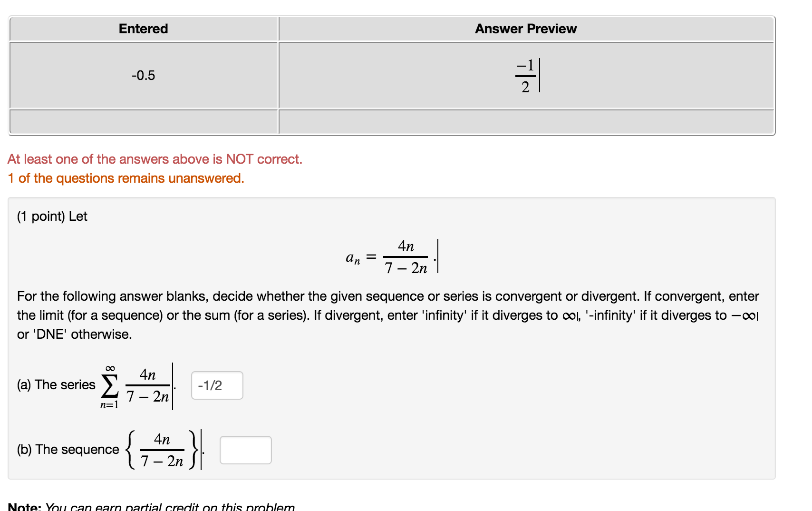Select the entered value -0.5 cell

pyautogui.click(x=143, y=75)
